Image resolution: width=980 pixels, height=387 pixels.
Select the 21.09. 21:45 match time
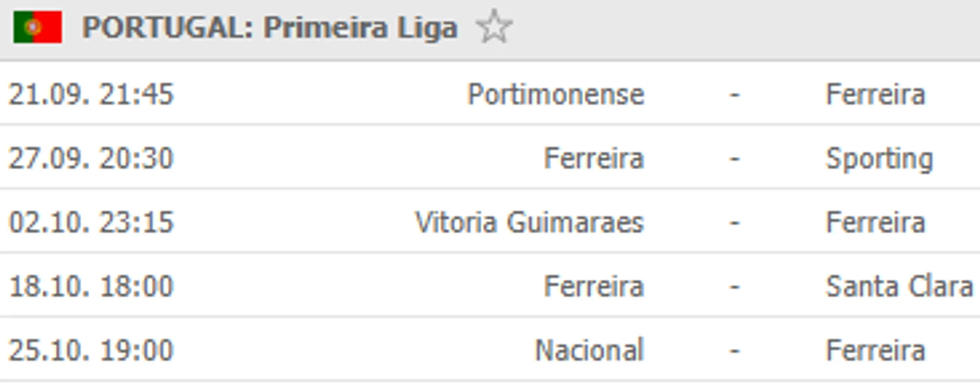(x=91, y=94)
